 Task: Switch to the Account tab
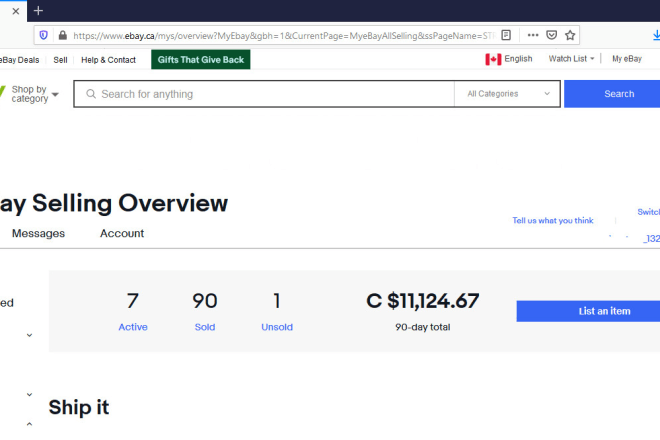122,233
